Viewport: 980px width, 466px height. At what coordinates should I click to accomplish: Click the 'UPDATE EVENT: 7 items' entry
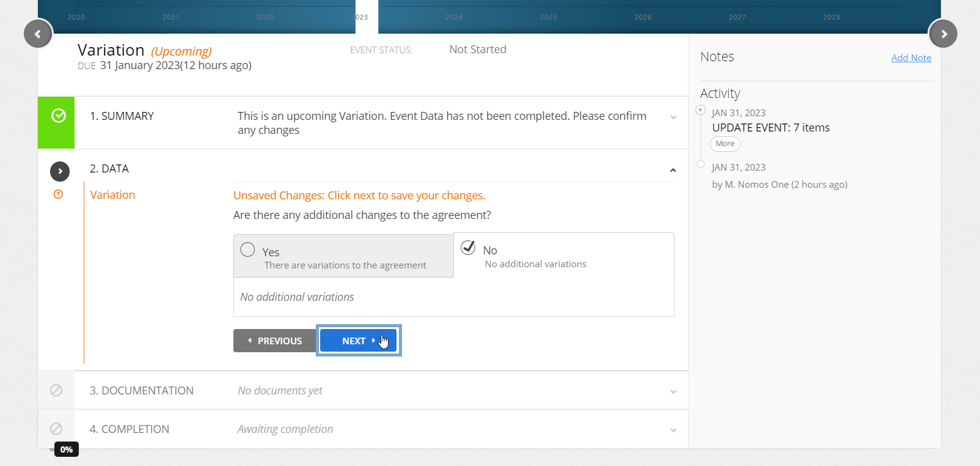(771, 128)
